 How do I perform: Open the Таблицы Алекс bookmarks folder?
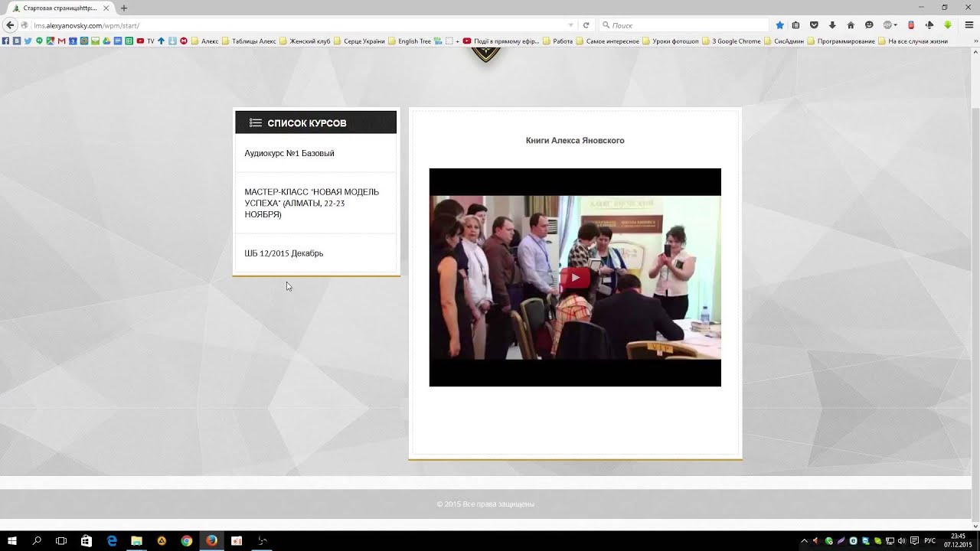point(249,41)
